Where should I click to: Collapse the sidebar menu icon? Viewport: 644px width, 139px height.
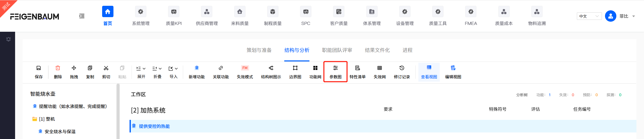point(82,16)
